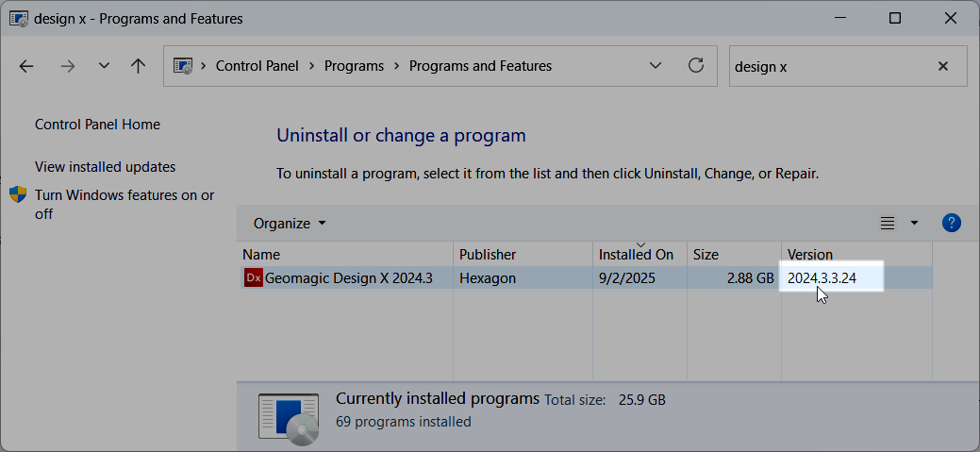Open Control Panel breadcrumb

tap(257, 66)
